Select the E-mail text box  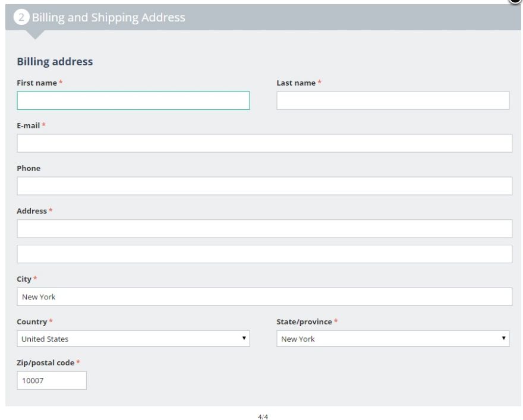[264, 143]
